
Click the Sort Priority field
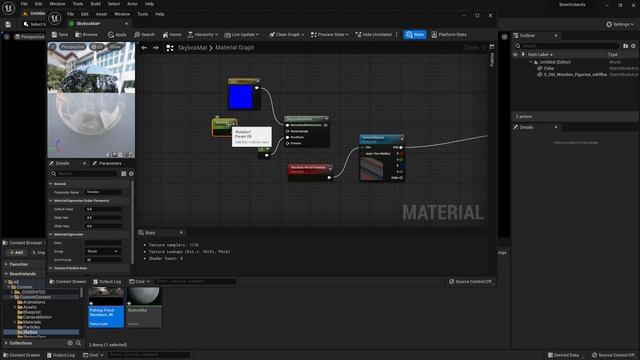(x=103, y=260)
